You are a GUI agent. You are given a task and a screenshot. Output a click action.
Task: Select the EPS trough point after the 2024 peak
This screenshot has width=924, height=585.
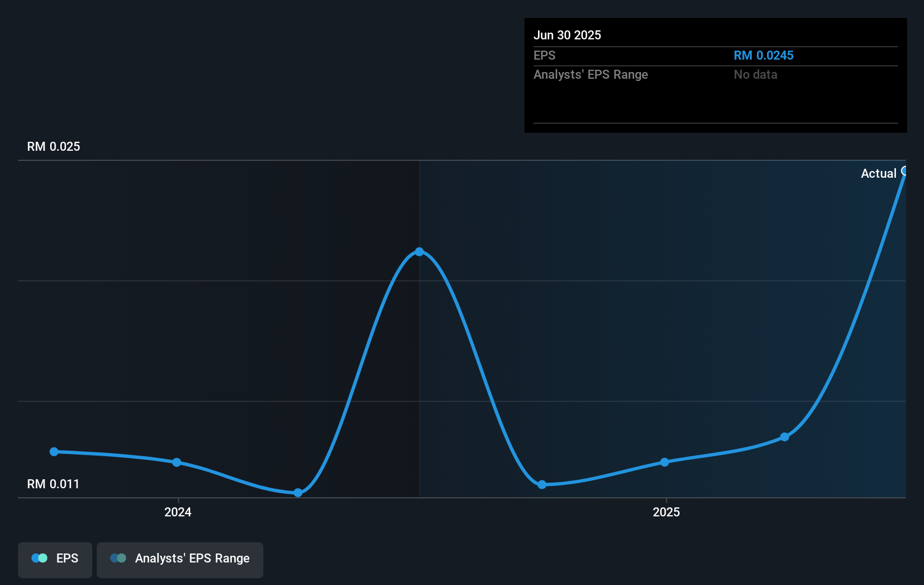tap(542, 484)
